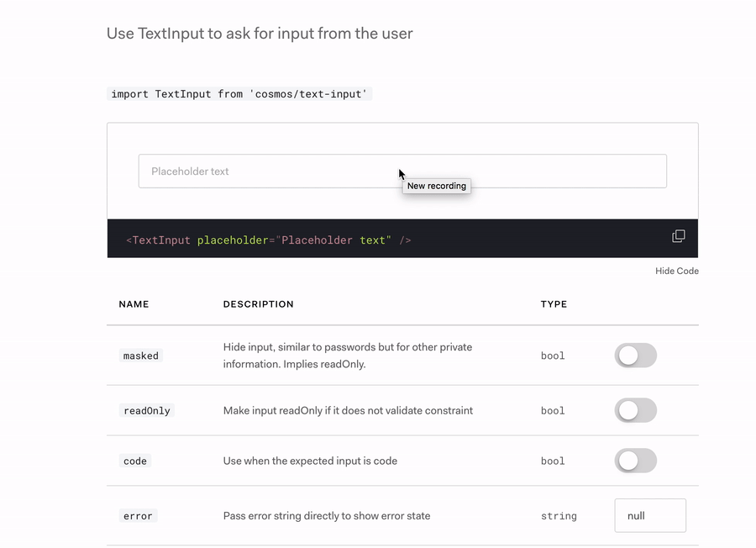Image resolution: width=756 pixels, height=548 pixels.
Task: Select the bool type label beside masked
Action: [x=553, y=356]
